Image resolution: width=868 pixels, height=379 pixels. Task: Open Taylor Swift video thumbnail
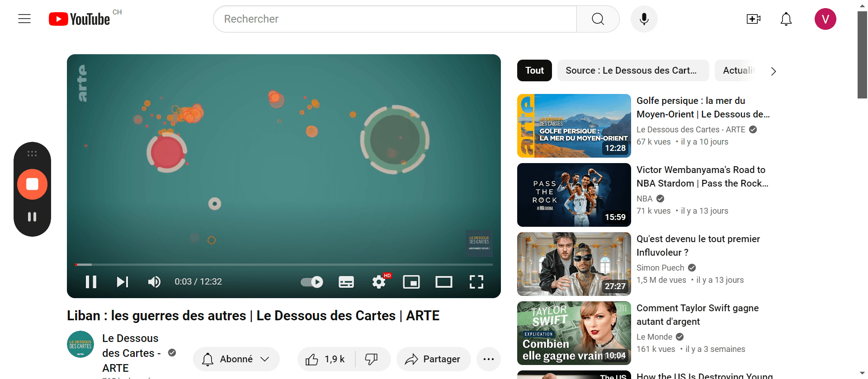[574, 333]
